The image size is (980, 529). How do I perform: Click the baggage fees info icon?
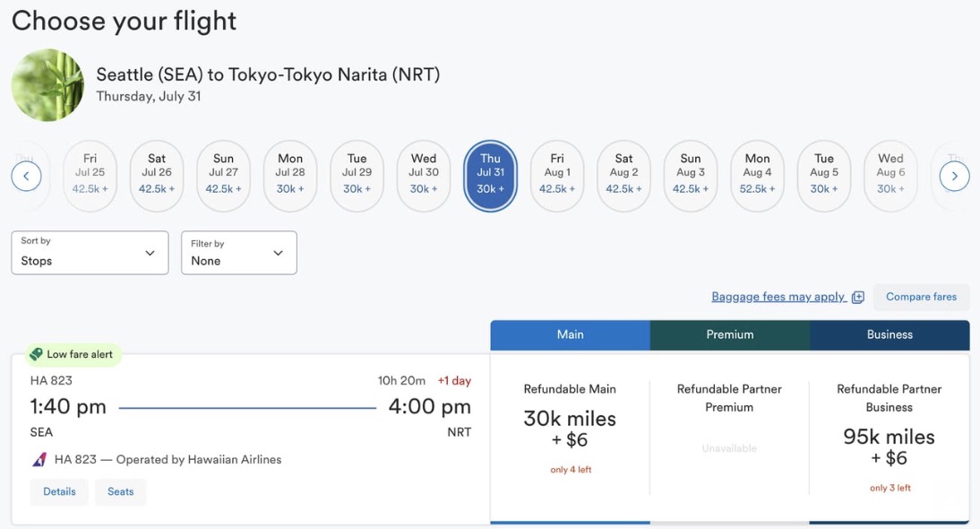pyautogui.click(x=858, y=298)
